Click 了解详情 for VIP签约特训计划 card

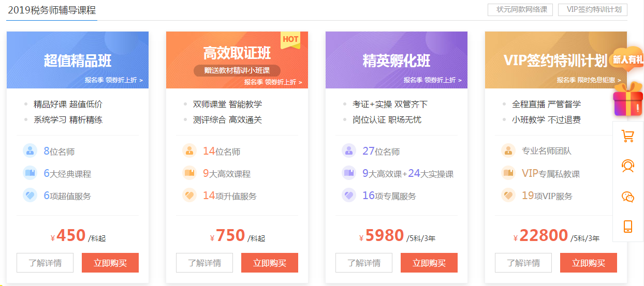tap(523, 263)
